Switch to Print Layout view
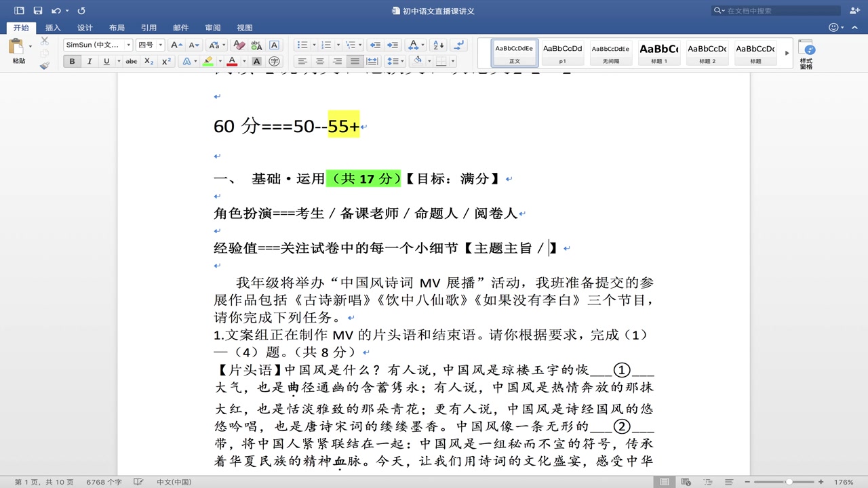868x488 pixels. pos(665,482)
